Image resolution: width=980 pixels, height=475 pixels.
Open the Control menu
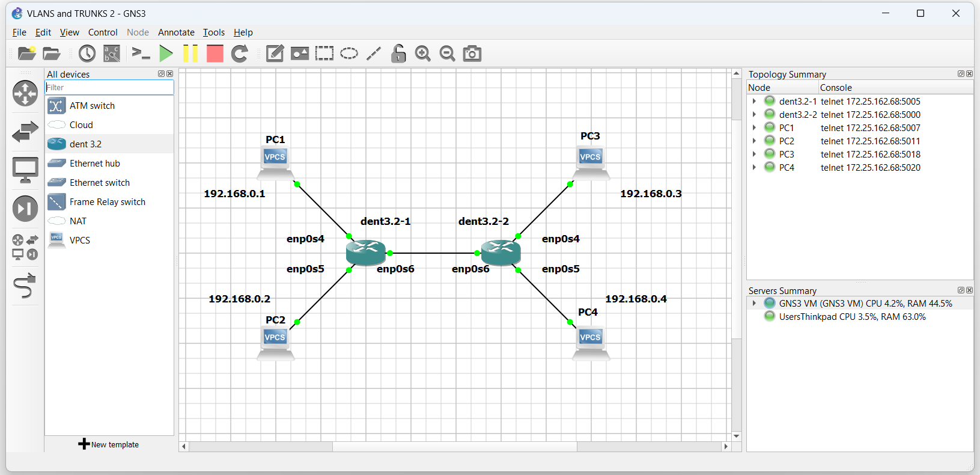[x=103, y=32]
